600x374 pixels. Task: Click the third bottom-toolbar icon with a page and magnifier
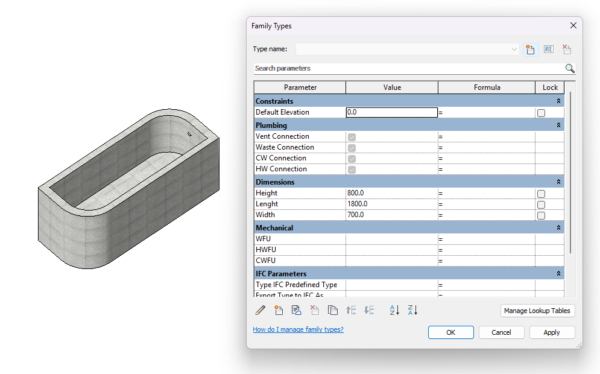[x=297, y=310]
